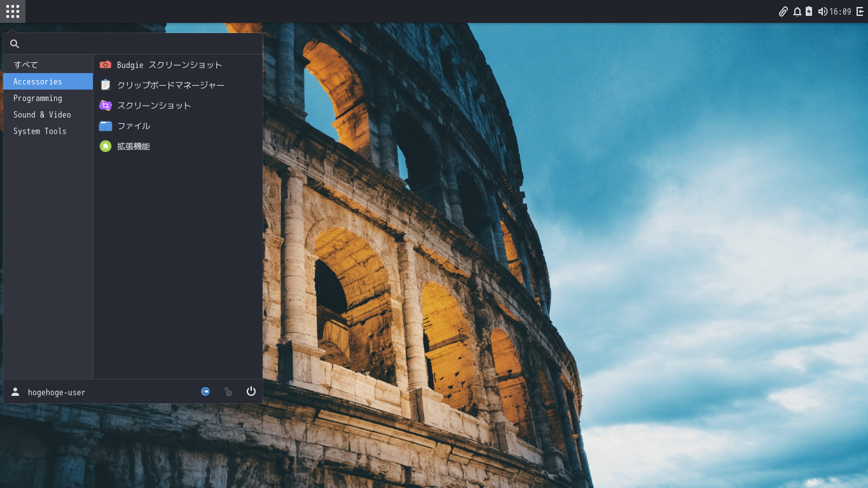
Task: Toggle the Raven sidebar panel icon
Action: [x=860, y=11]
